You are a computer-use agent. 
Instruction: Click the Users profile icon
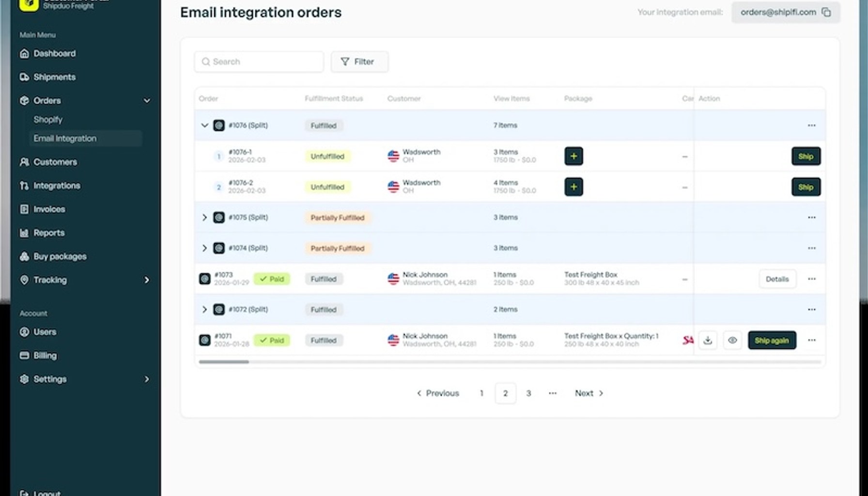24,332
